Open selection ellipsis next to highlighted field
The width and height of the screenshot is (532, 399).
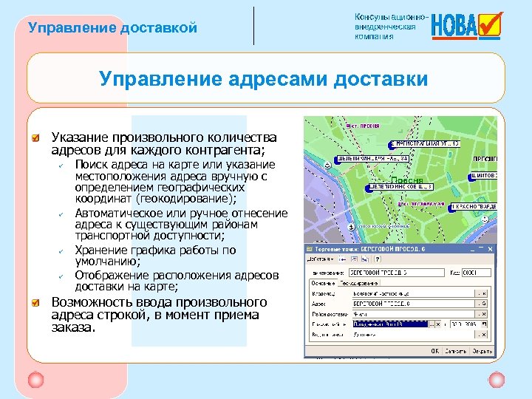[x=432, y=324]
